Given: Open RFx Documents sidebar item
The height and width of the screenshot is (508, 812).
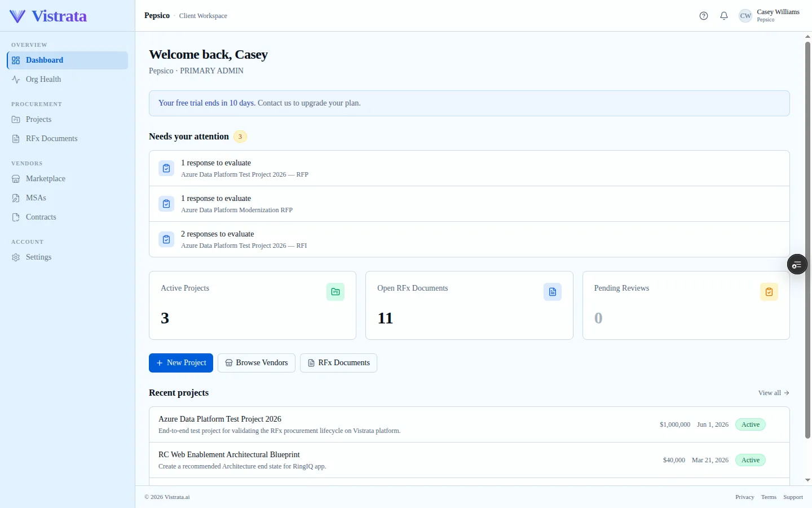Looking at the screenshot, I should pyautogui.click(x=68, y=139).
